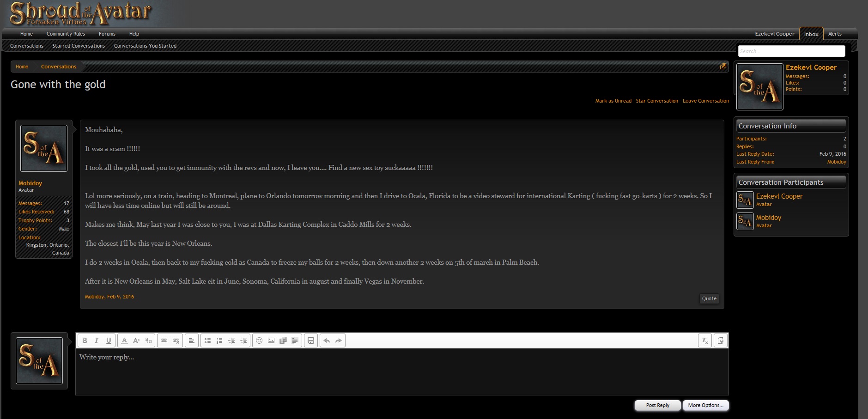The image size is (868, 419).
Task: Open the Home menu item
Action: pos(26,34)
